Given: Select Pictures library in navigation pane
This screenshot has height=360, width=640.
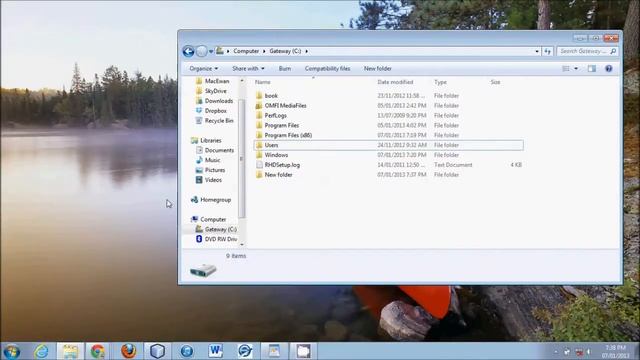Looking at the screenshot, I should click(x=215, y=170).
